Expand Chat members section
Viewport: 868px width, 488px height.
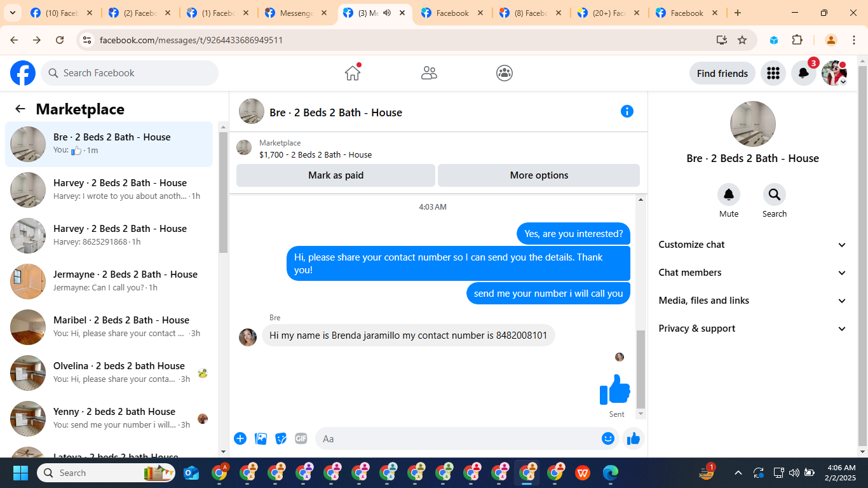pos(753,273)
